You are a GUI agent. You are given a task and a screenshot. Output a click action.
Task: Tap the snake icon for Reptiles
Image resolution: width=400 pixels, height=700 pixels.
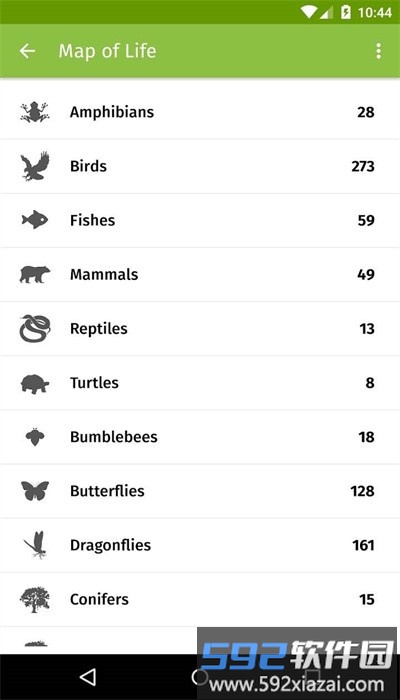tap(35, 329)
